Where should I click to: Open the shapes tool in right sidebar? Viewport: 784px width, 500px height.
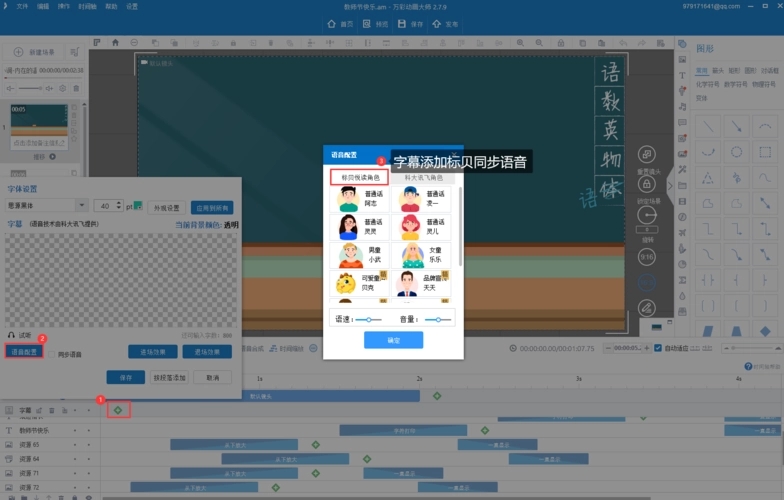click(x=682, y=44)
